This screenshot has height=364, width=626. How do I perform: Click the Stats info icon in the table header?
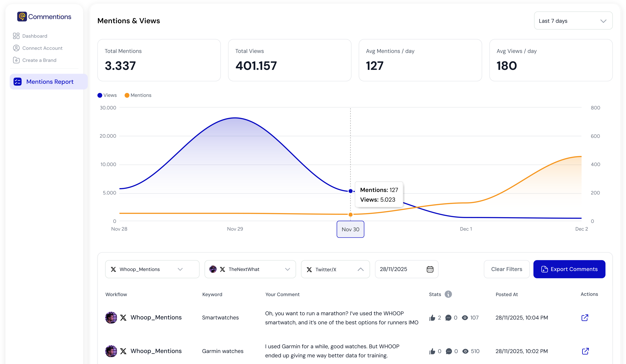(x=448, y=294)
